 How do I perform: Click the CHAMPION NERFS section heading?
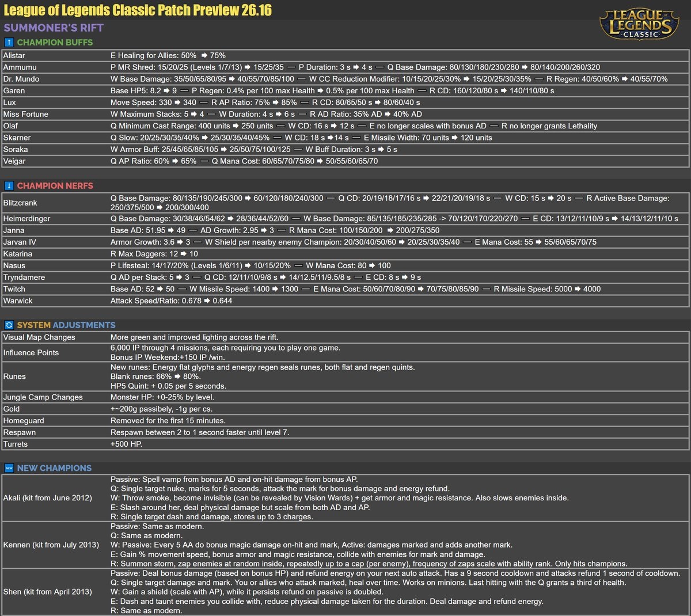[55, 185]
